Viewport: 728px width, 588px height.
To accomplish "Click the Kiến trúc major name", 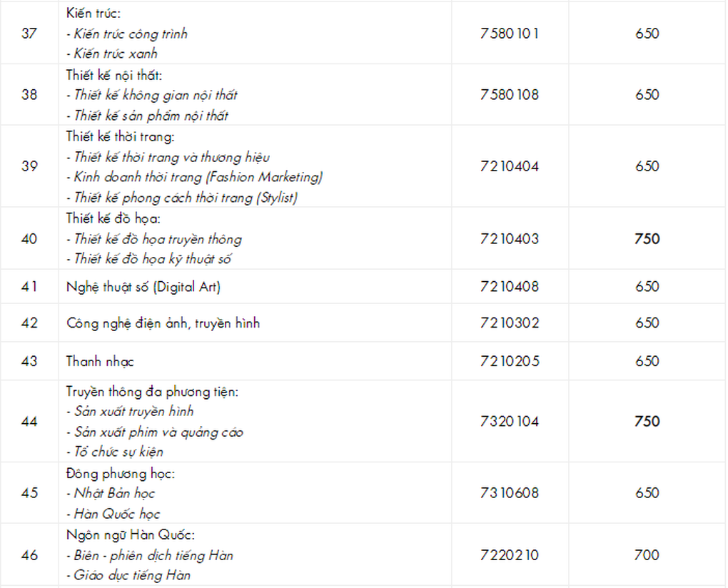I will (93, 13).
